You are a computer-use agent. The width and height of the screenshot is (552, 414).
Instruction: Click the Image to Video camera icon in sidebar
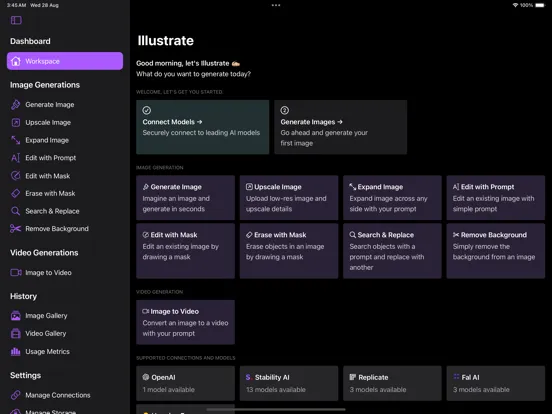16,272
